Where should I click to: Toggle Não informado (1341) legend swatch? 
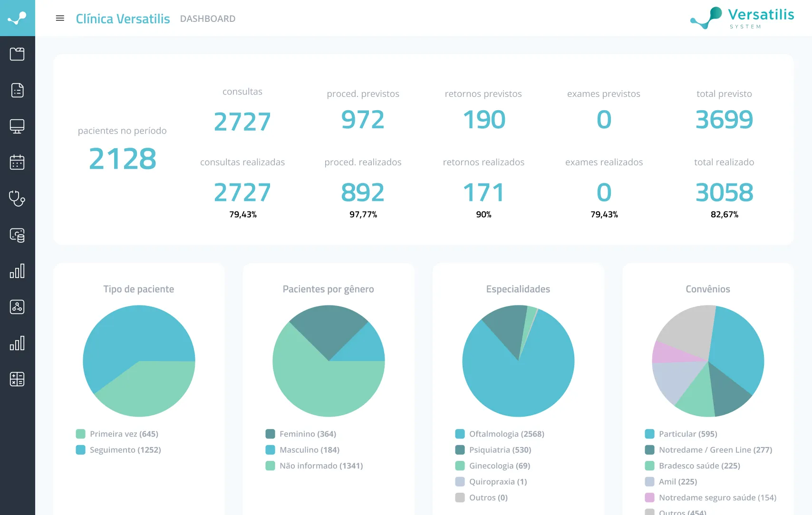click(x=270, y=466)
